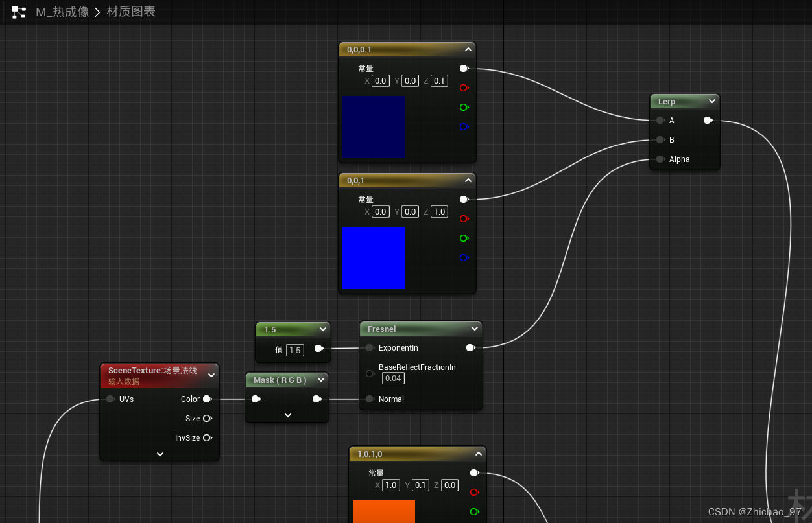This screenshot has width=812, height=523.
Task: Click dark blue color preview swatch
Action: (x=373, y=127)
